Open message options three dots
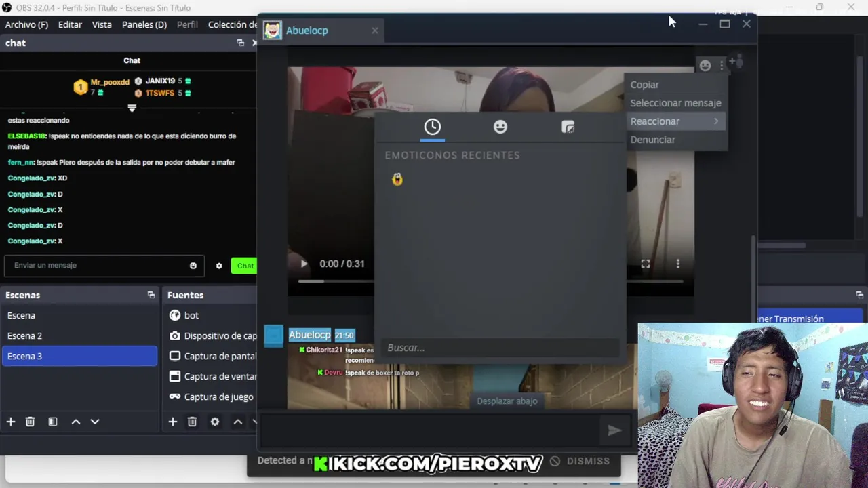This screenshot has height=488, width=868. click(722, 65)
